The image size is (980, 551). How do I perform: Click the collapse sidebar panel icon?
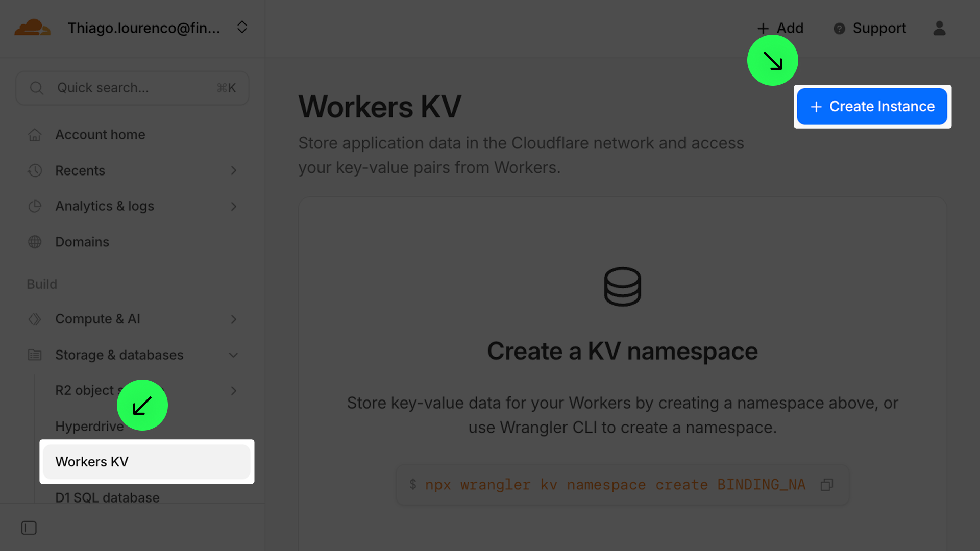[x=29, y=528]
